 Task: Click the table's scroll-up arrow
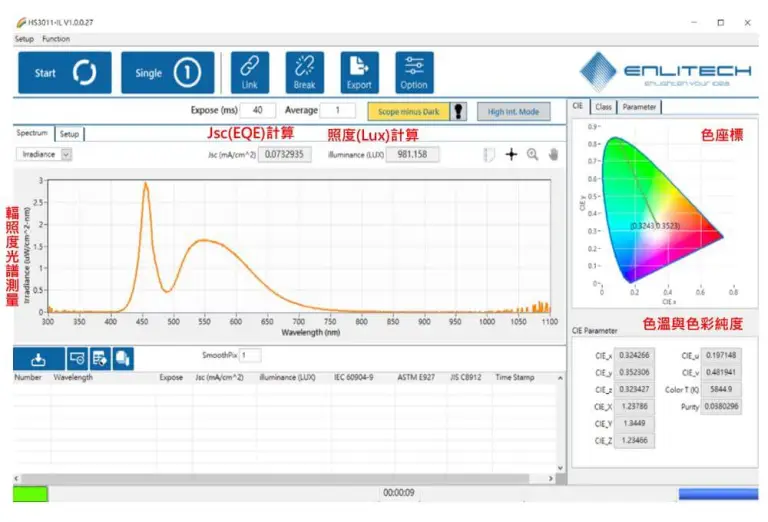coord(560,378)
